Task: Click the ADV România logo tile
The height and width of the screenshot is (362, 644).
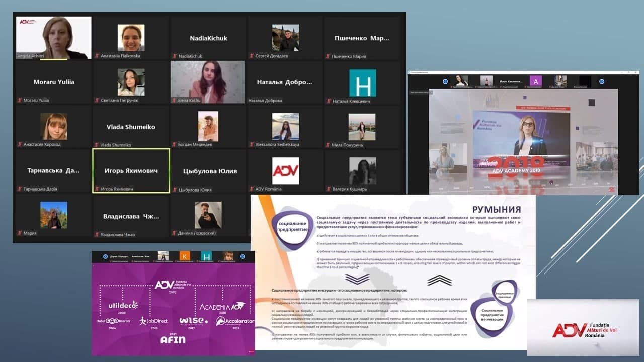Action: tap(285, 171)
